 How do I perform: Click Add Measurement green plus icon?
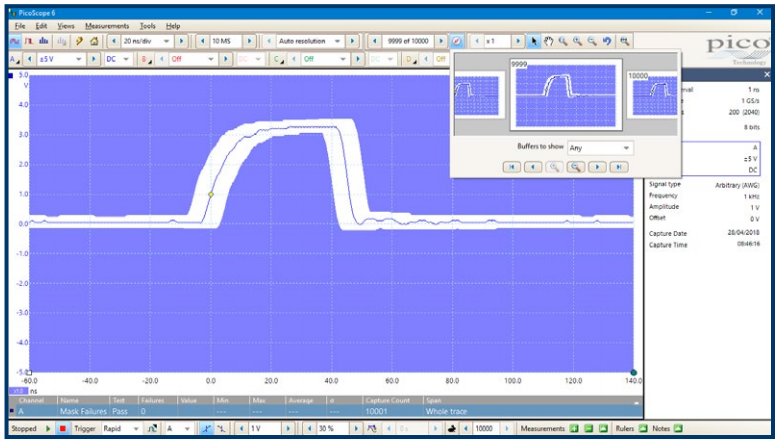[x=574, y=428]
